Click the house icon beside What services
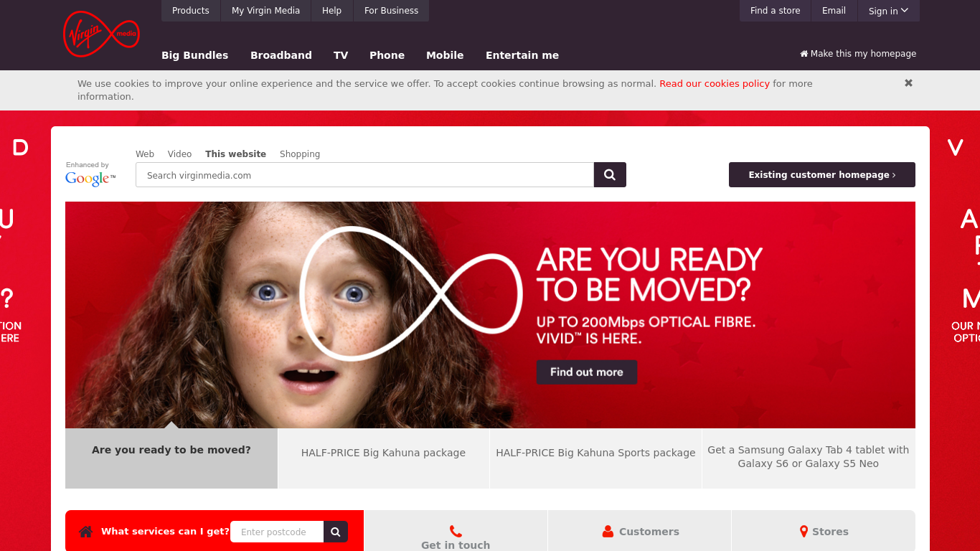Viewport: 980px width, 551px height. point(86,532)
